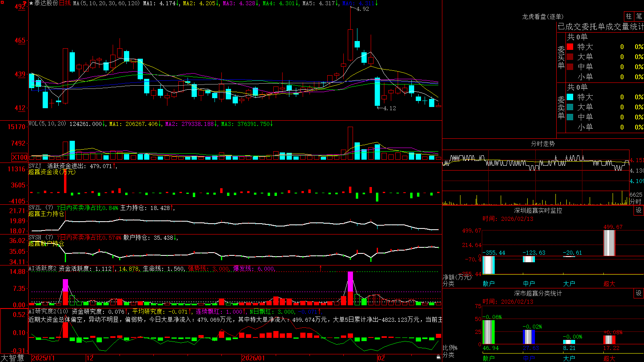Click the SVZL (7) indicator name
This screenshot has height=362, width=644.
(x=41, y=208)
